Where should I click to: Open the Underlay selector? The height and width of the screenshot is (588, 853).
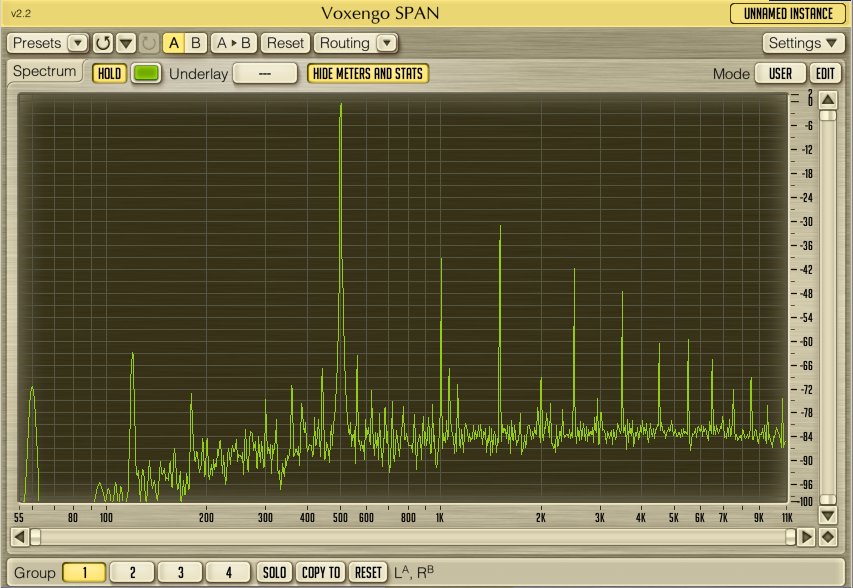265,73
